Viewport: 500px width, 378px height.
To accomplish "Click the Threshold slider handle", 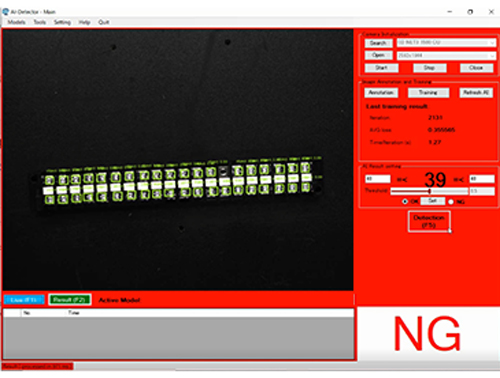I will click(430, 191).
